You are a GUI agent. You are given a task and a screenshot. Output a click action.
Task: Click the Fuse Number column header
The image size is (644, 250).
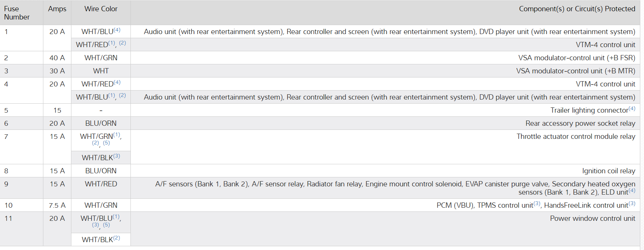point(17,13)
